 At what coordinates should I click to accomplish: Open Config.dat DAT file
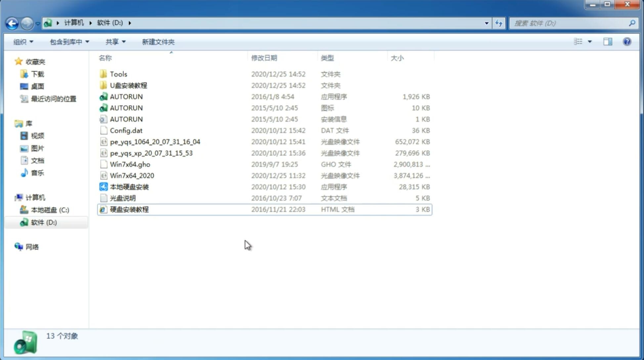tap(126, 130)
